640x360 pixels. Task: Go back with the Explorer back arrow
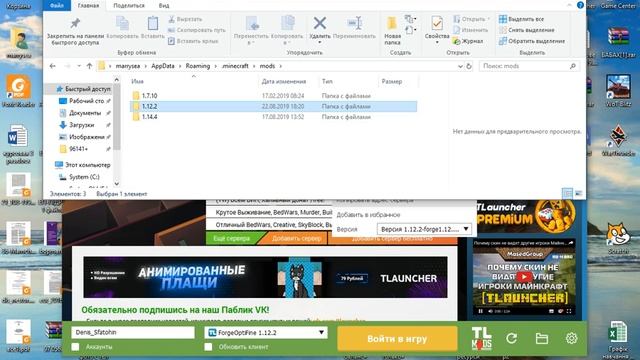(x=52, y=66)
